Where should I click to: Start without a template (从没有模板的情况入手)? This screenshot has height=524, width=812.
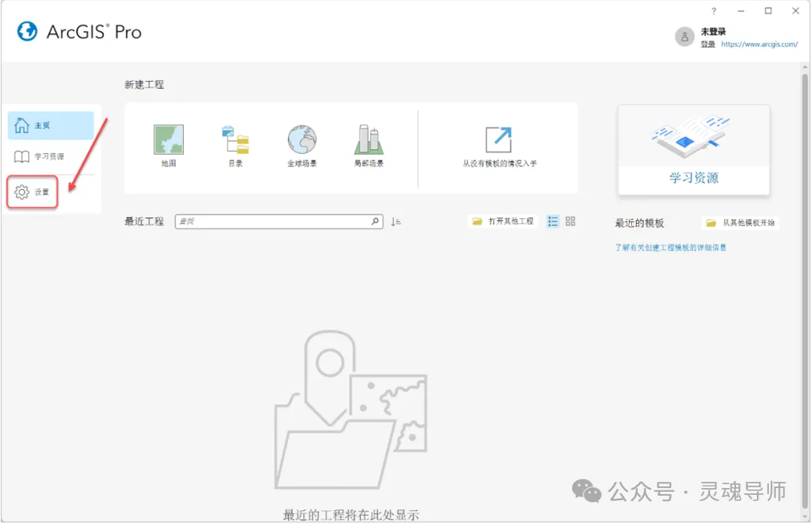(x=499, y=146)
